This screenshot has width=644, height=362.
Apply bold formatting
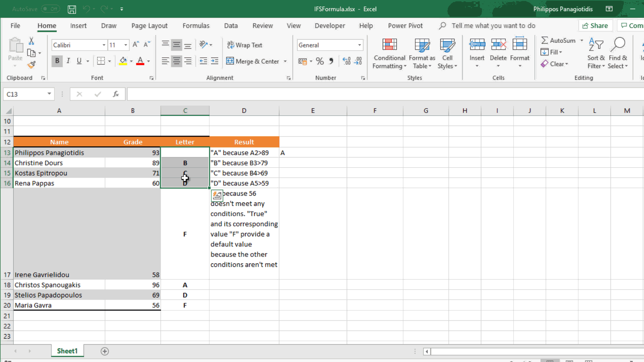point(57,61)
